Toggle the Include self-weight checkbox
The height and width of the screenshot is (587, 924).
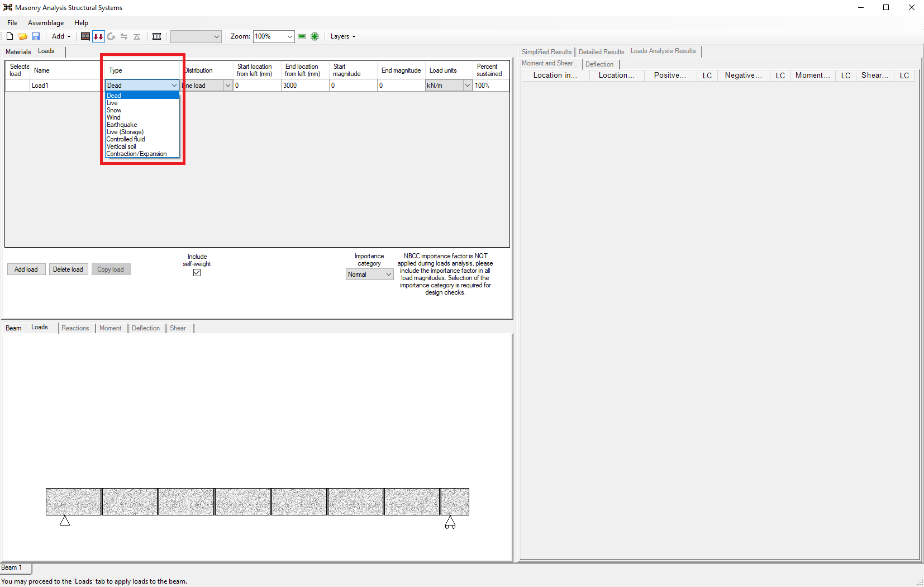coord(197,273)
